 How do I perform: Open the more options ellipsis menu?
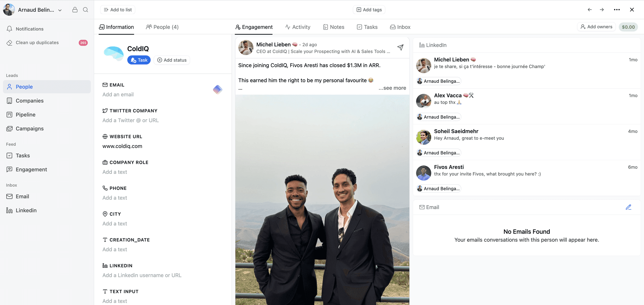(x=617, y=10)
